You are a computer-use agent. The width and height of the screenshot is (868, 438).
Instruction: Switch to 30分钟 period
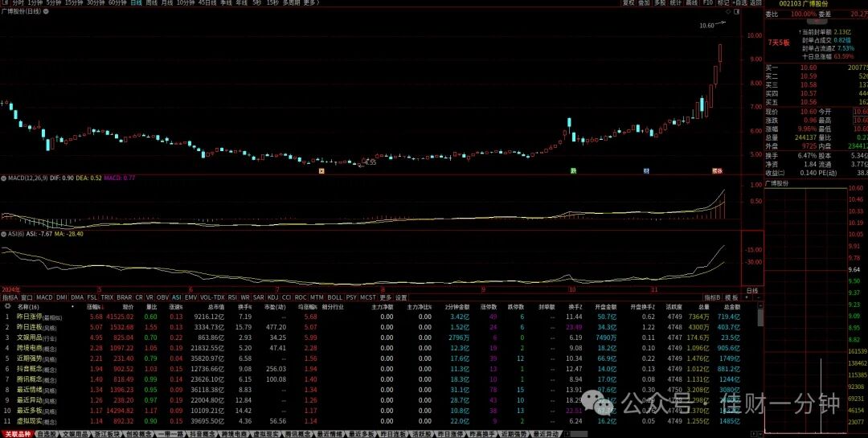pyautogui.click(x=96, y=2)
